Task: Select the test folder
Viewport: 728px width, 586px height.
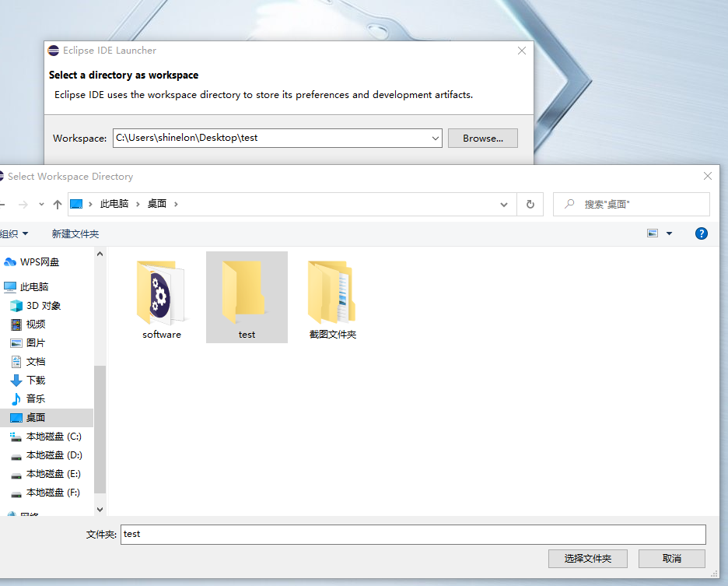Action: (247, 297)
